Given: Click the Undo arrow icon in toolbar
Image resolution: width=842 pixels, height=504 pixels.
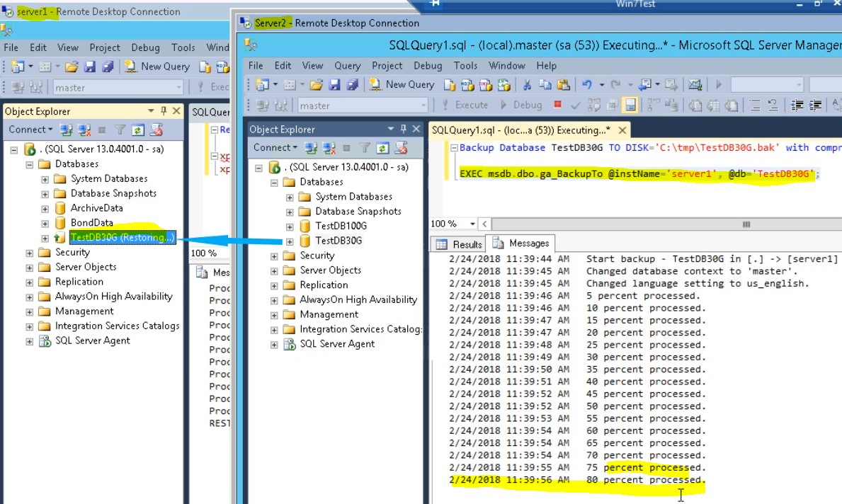Looking at the screenshot, I should click(586, 85).
